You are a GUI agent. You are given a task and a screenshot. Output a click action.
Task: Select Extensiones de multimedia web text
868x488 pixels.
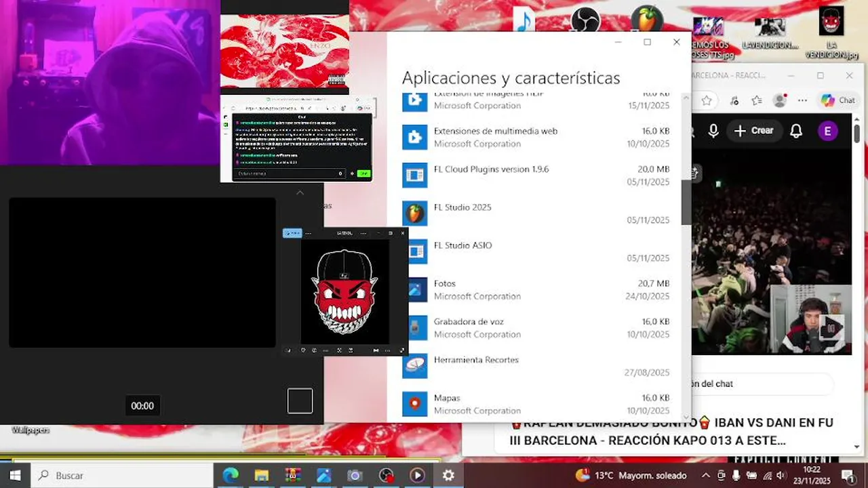click(x=496, y=131)
